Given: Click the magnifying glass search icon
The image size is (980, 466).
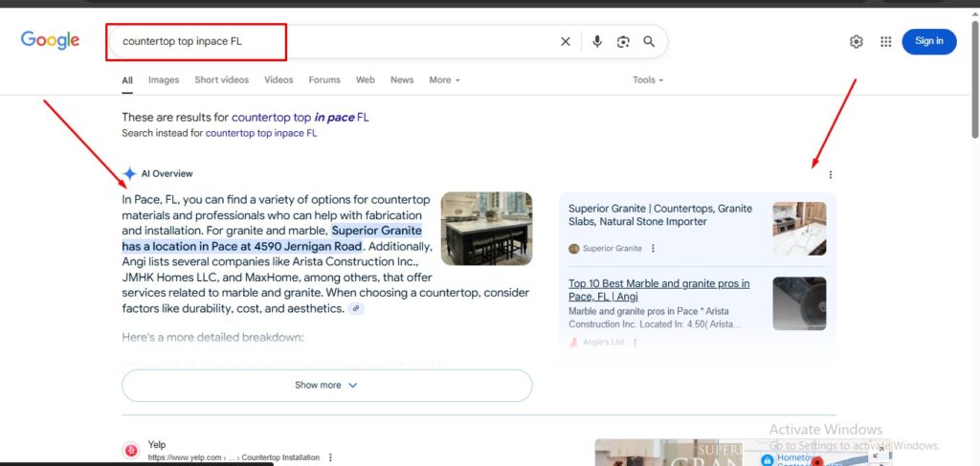Looking at the screenshot, I should 650,42.
